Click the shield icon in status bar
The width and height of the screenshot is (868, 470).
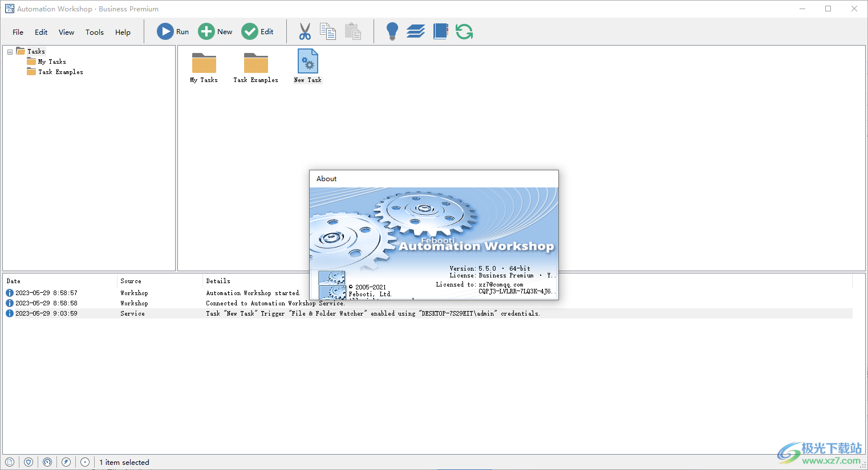click(x=29, y=462)
